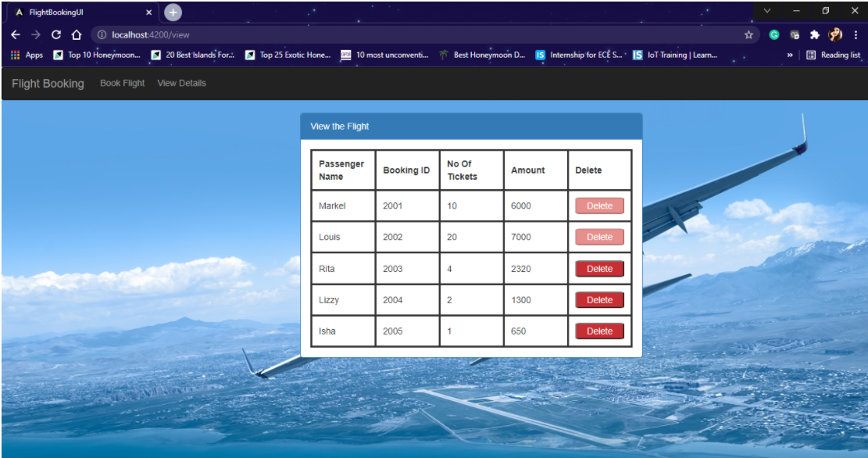
Task: Open the Grammarly extension icon
Action: pyautogui.click(x=774, y=34)
